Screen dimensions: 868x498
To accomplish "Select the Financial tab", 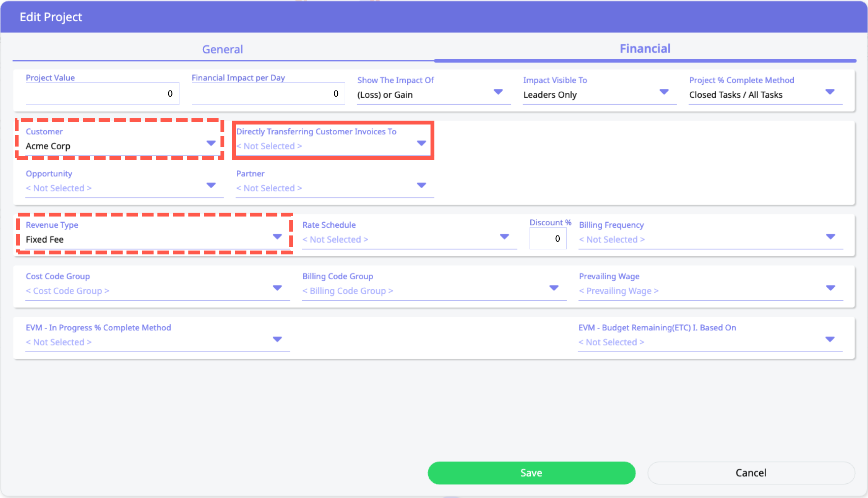I will click(x=645, y=49).
